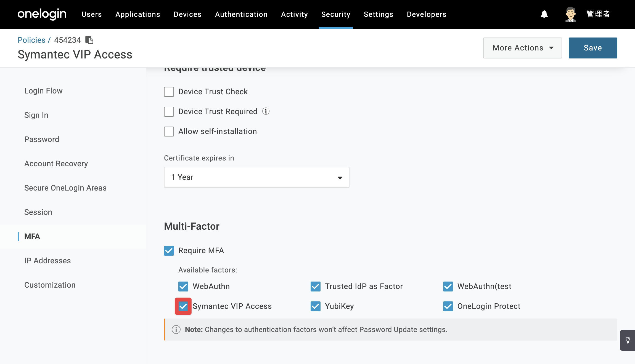The height and width of the screenshot is (364, 635).
Task: Open the lightbulb help widget
Action: [628, 340]
